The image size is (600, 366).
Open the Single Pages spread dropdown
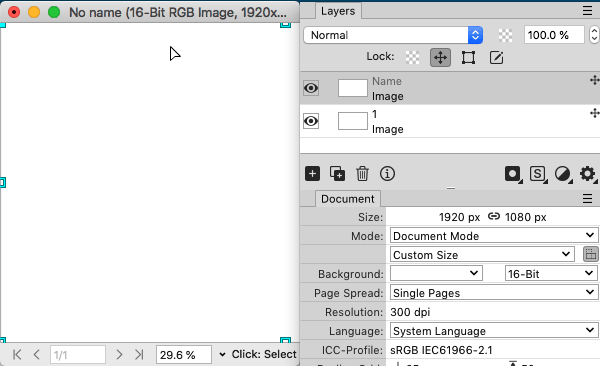(494, 292)
